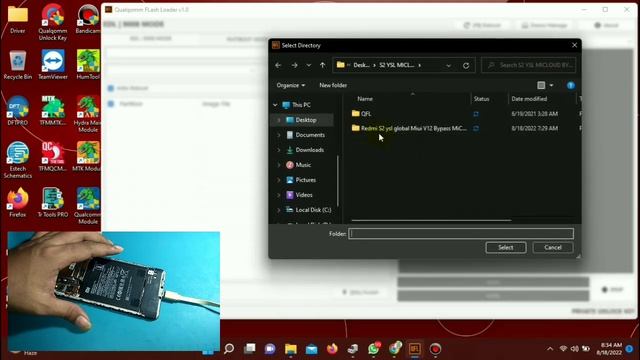The image size is (640, 360).
Task: Open WhatsApp from the taskbar
Action: pyautogui.click(x=373, y=349)
